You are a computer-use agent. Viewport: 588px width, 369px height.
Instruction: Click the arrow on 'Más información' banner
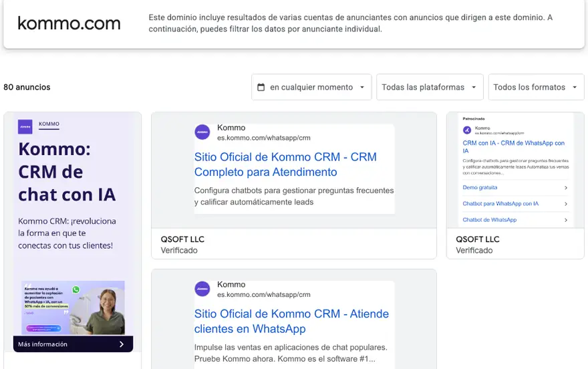coord(122,344)
